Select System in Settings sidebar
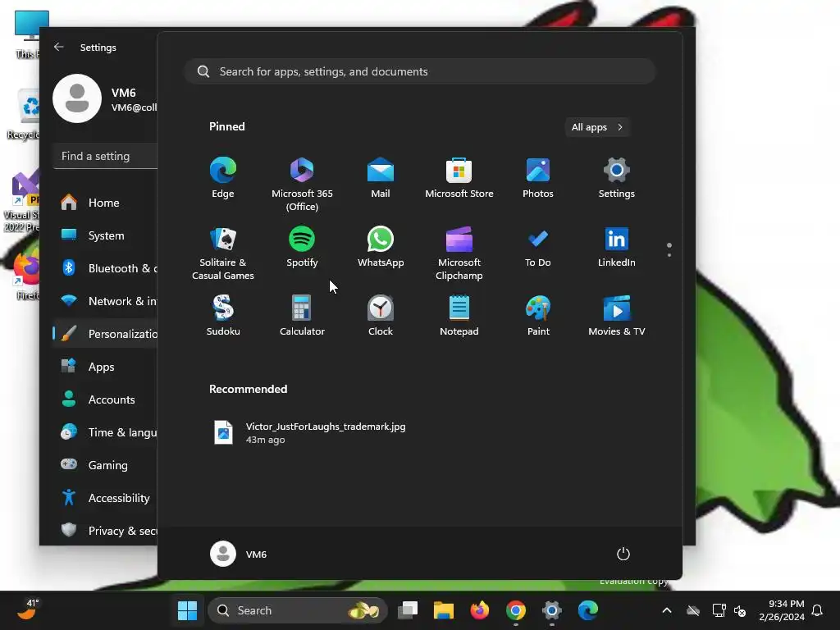This screenshot has width=840, height=630. click(x=105, y=235)
